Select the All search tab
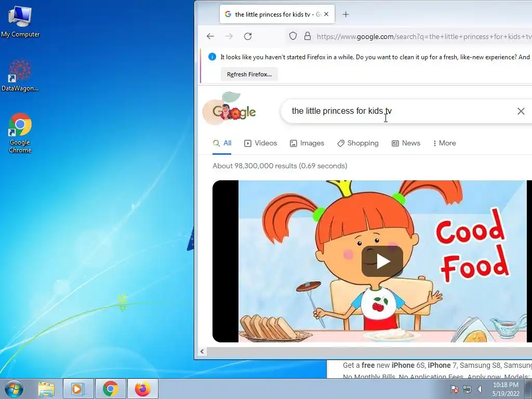532x399 pixels. click(222, 143)
